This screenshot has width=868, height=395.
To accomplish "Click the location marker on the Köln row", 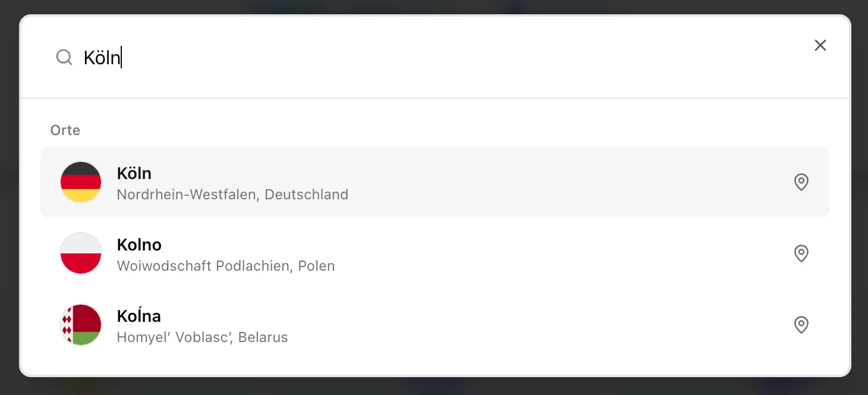I will click(x=801, y=182).
